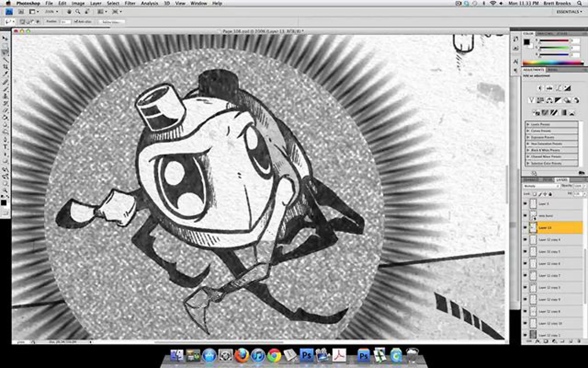Screen dimensions: 588x368
Task: Add a Threshold adjustment
Action: [554, 113]
